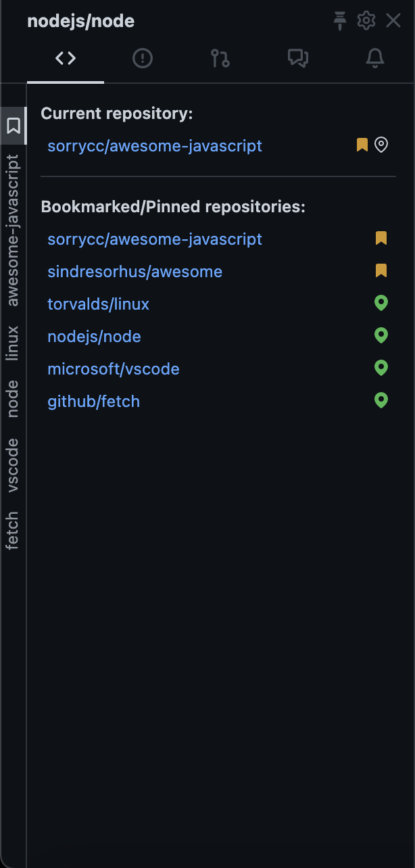Select the vertical vscode tab
The image size is (415, 868).
tap(13, 465)
